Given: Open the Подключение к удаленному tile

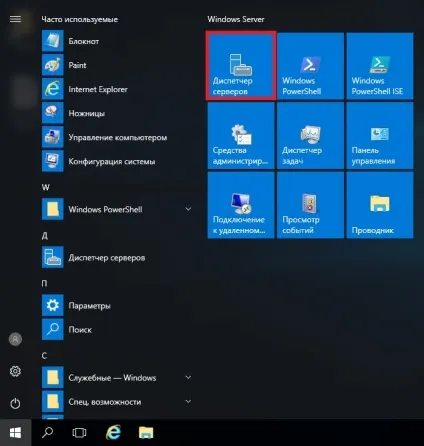Looking at the screenshot, I should point(241,205).
